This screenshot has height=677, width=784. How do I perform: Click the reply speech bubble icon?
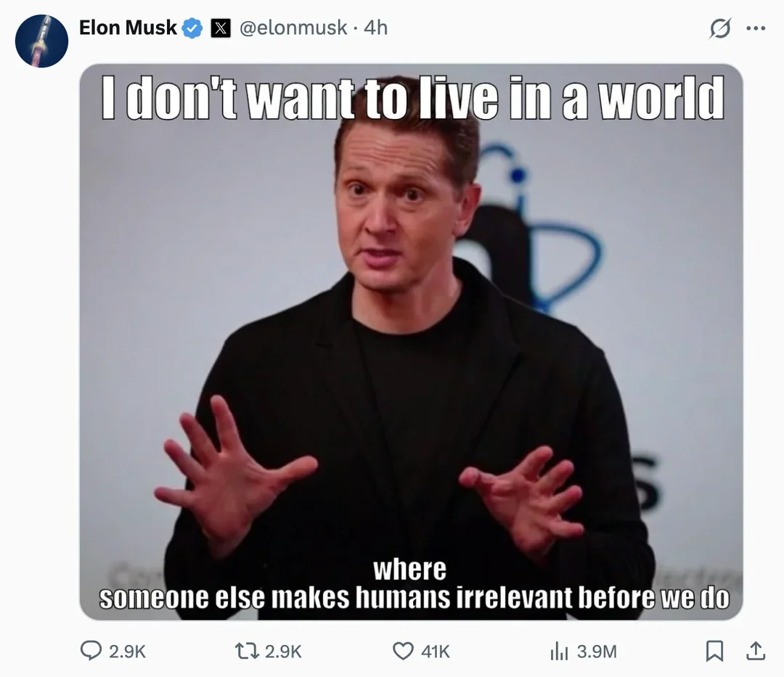pyautogui.click(x=91, y=651)
